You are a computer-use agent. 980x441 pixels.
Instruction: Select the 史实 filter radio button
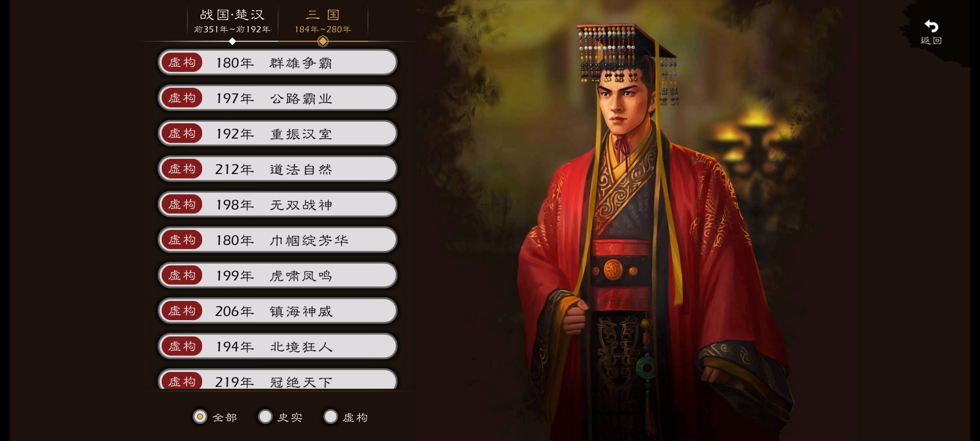pyautogui.click(x=265, y=417)
